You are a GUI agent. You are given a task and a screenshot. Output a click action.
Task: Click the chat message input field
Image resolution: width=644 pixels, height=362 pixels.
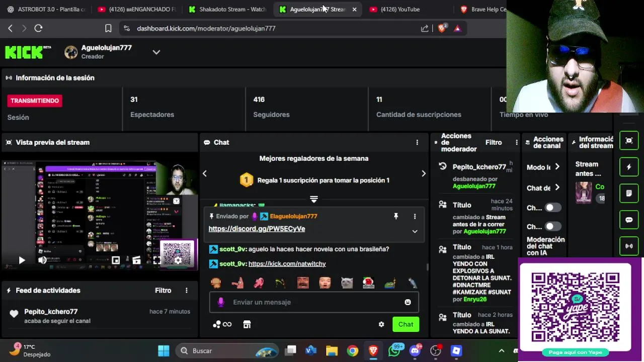click(314, 302)
